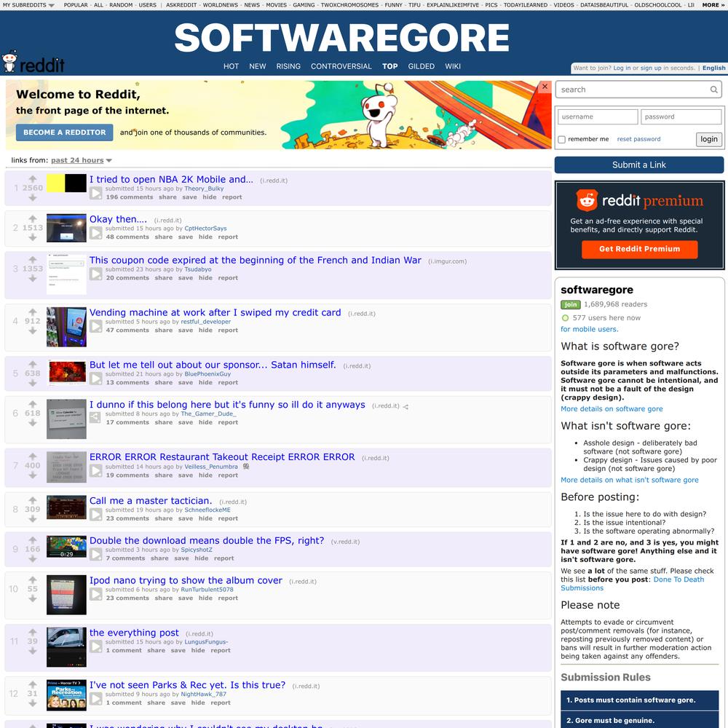Switch to the CONTROVERSIAL tab
The width and height of the screenshot is (728, 728).
pos(341,66)
